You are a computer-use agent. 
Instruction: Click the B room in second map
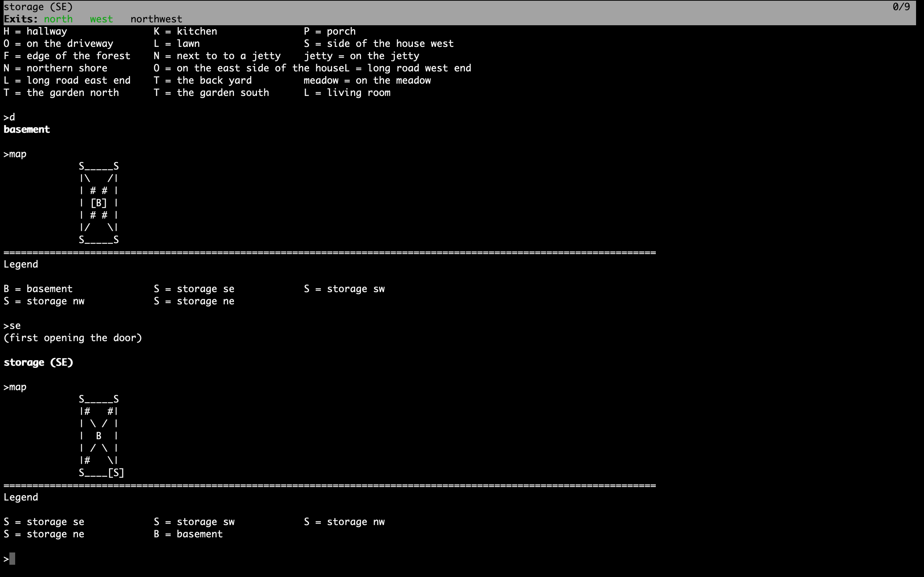(99, 436)
